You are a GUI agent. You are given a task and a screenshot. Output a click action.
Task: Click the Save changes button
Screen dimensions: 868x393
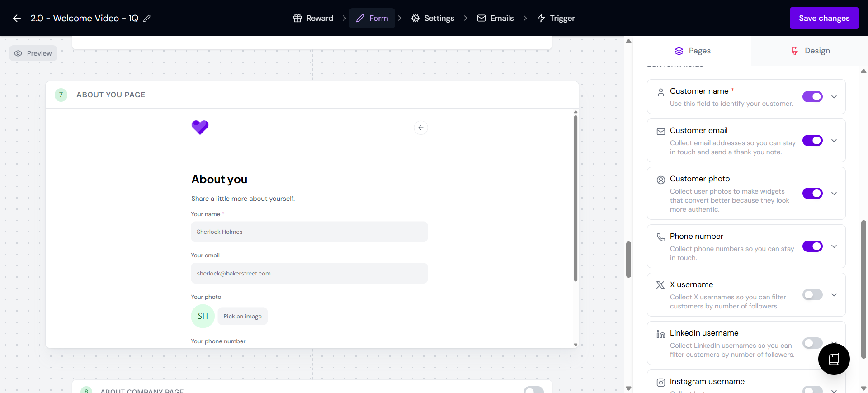click(x=824, y=18)
